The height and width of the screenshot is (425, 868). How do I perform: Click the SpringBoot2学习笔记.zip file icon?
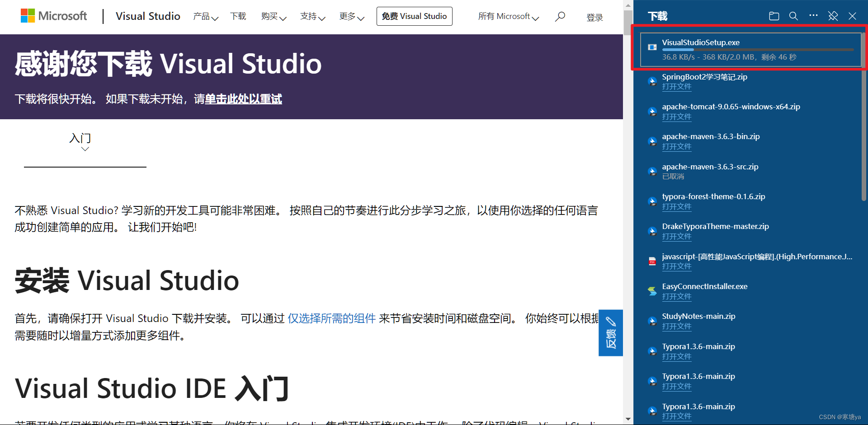coord(652,81)
